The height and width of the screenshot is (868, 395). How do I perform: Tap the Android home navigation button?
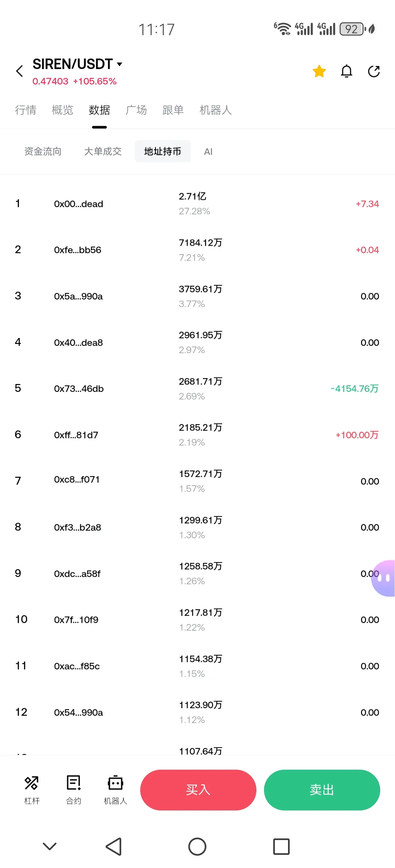point(197,846)
